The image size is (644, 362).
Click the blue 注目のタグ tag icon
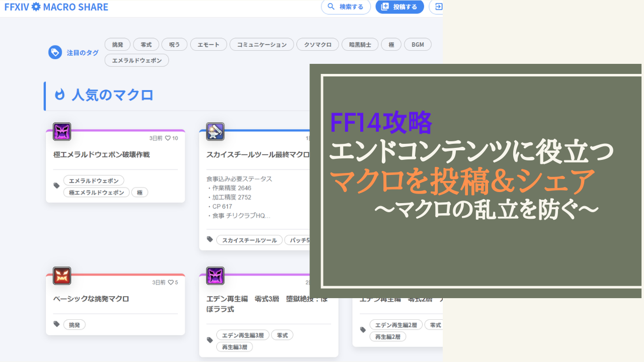point(55,52)
